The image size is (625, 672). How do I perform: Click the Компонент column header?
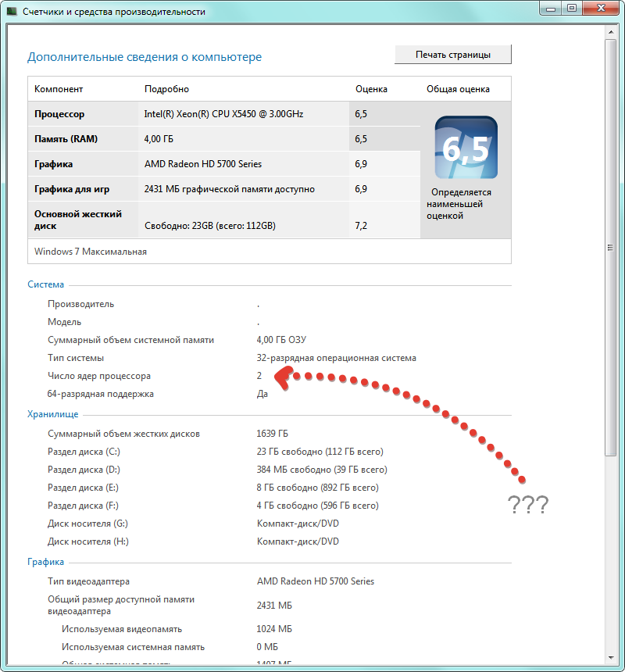pos(59,89)
